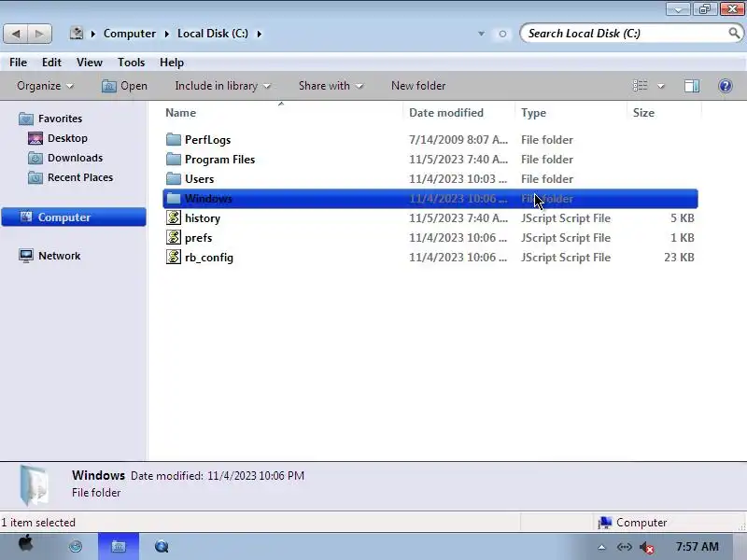
Task: Click the history script file icon
Action: [x=174, y=217]
